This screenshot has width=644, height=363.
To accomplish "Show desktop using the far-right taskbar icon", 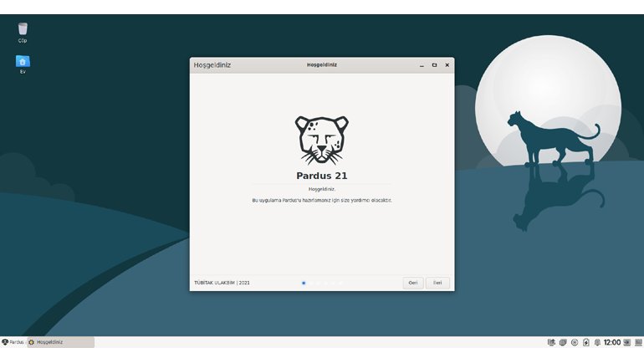I will (x=638, y=342).
